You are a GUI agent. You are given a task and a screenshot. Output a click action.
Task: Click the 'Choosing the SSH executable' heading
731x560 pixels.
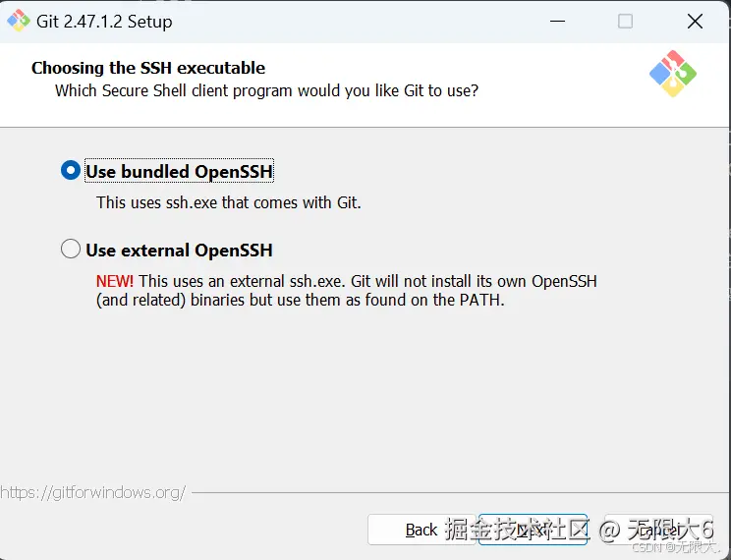(148, 68)
